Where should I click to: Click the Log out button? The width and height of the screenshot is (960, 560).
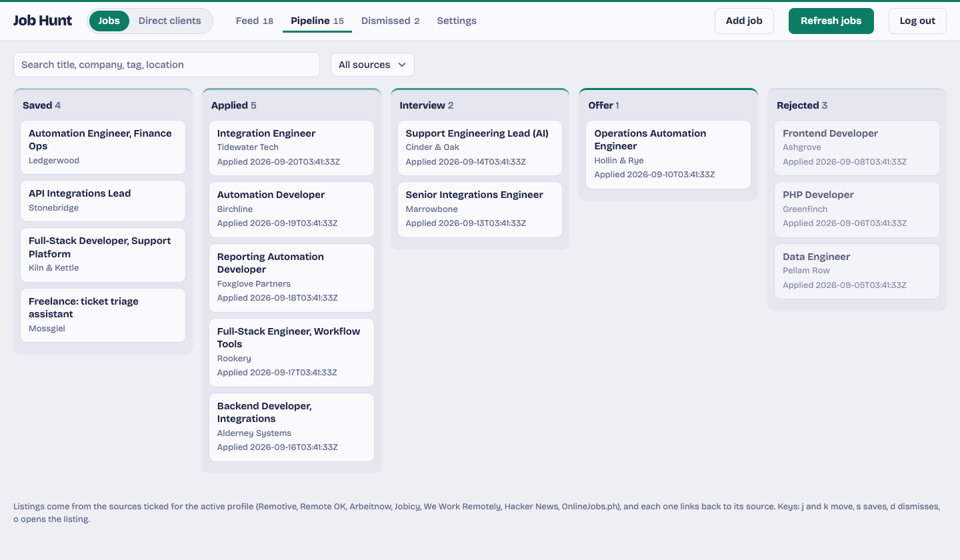tap(917, 21)
